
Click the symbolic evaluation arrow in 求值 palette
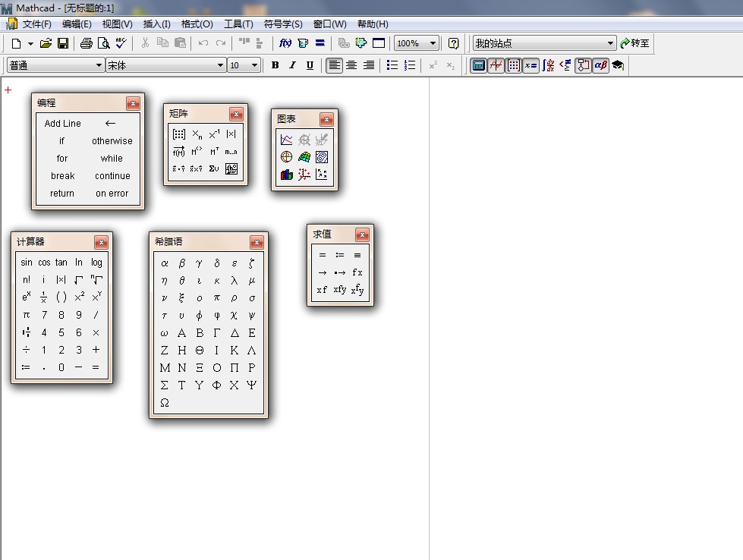(x=323, y=272)
